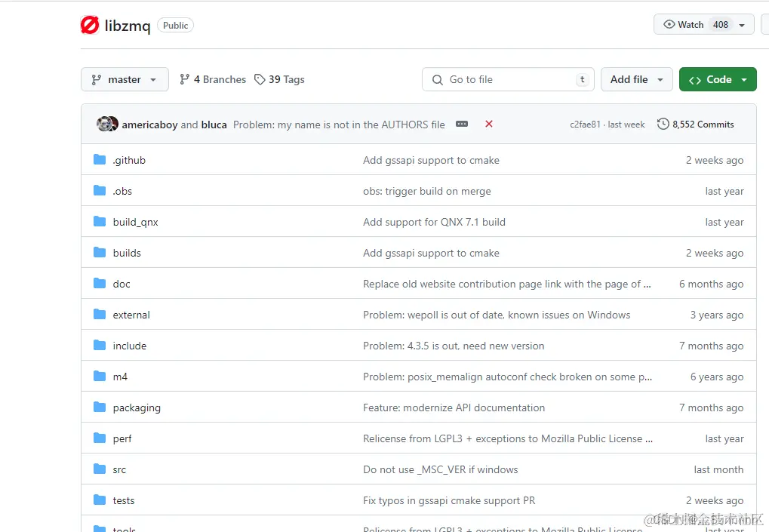The image size is (769, 532).
Task: Focus the Go to file search field
Action: (x=508, y=79)
